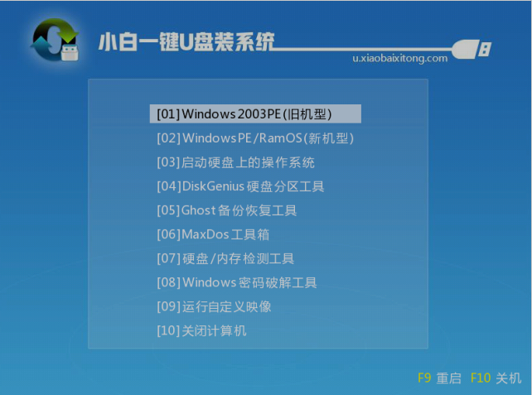Open [06] MaxDos toolbox
This screenshot has width=532, height=395.
pos(213,234)
